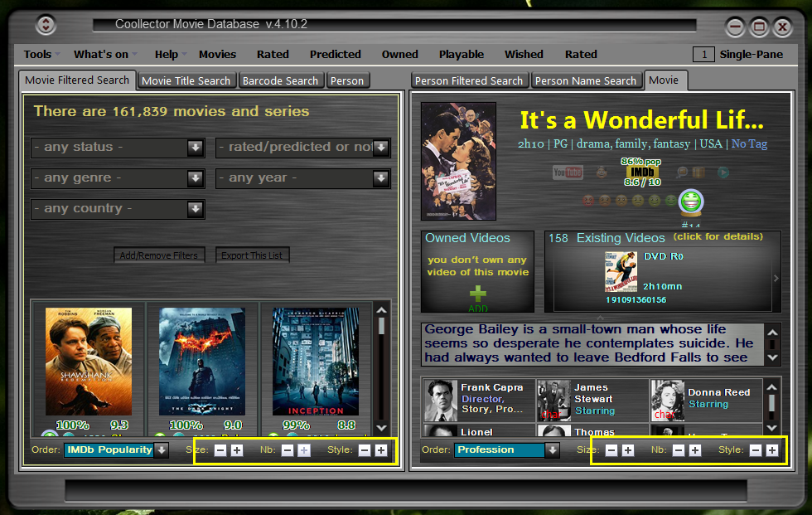812x515 pixels.
Task: Select the Inception poster
Action: pos(316,361)
